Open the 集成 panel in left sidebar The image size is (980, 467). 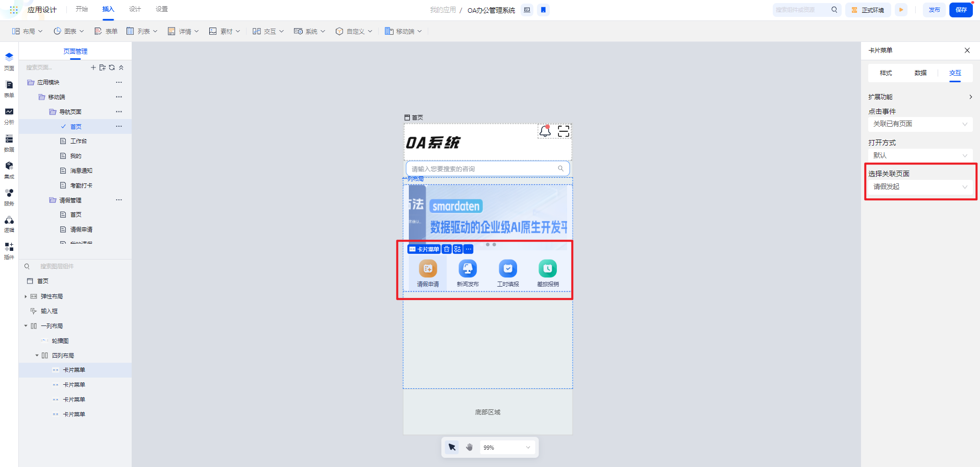click(x=9, y=170)
